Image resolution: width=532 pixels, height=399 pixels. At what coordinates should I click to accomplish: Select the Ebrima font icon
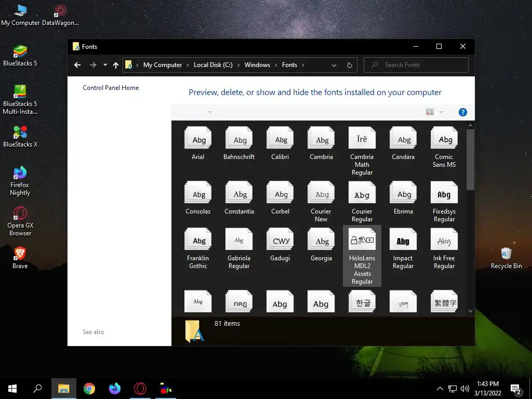click(x=403, y=192)
